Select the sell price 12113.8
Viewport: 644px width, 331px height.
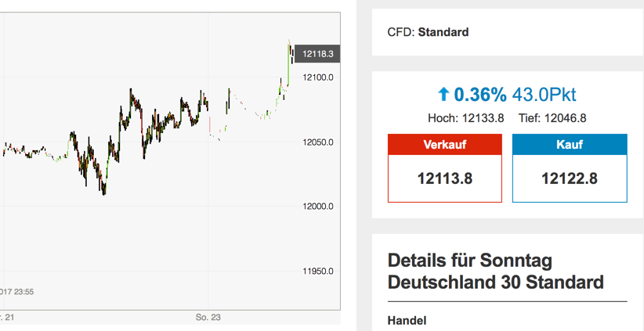[444, 178]
